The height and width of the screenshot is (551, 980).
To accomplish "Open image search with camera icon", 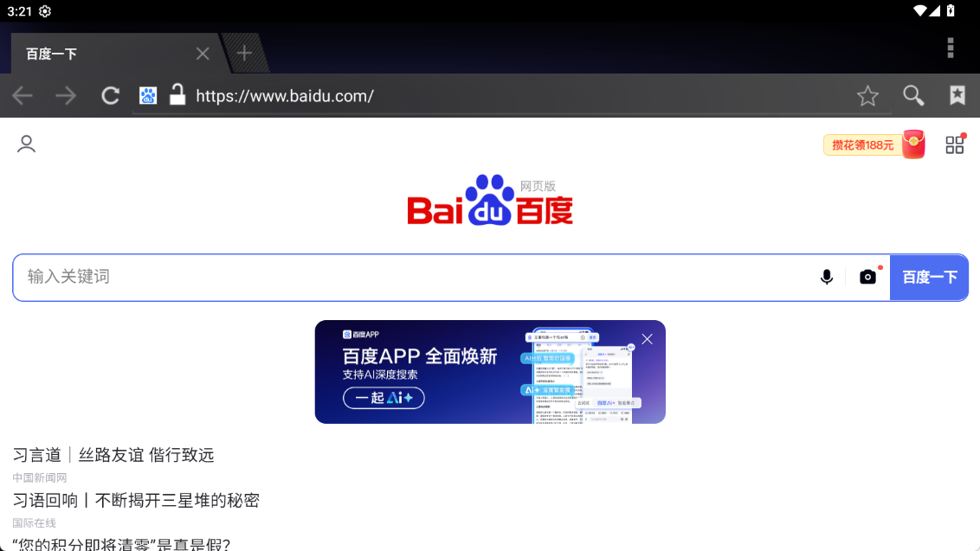I will point(867,277).
